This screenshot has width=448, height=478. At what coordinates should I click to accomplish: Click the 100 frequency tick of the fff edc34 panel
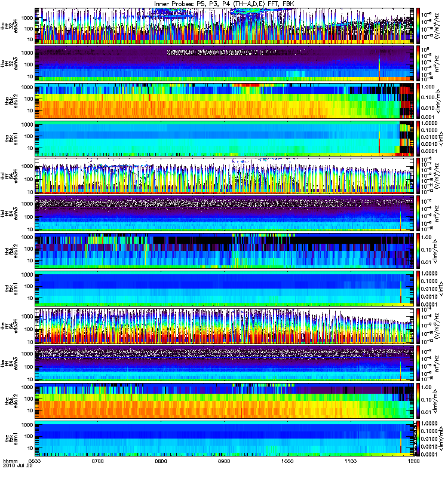click(x=28, y=329)
